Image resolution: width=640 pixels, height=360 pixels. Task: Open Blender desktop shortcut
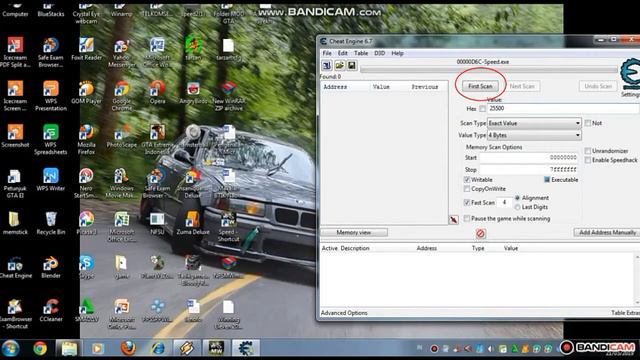point(51,268)
